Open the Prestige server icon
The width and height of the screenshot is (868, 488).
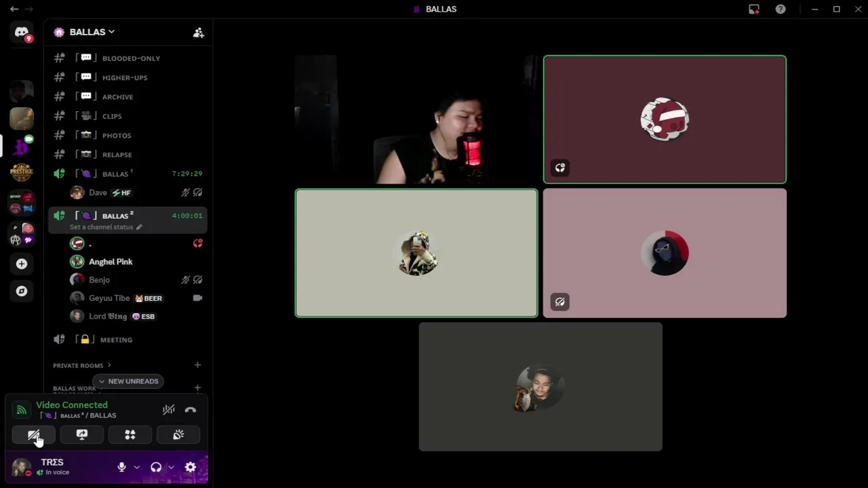(22, 172)
